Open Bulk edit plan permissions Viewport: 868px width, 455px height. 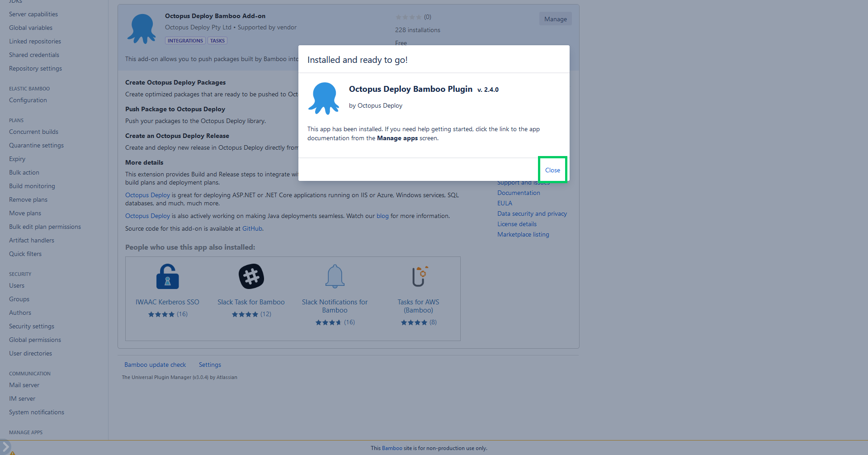point(45,227)
